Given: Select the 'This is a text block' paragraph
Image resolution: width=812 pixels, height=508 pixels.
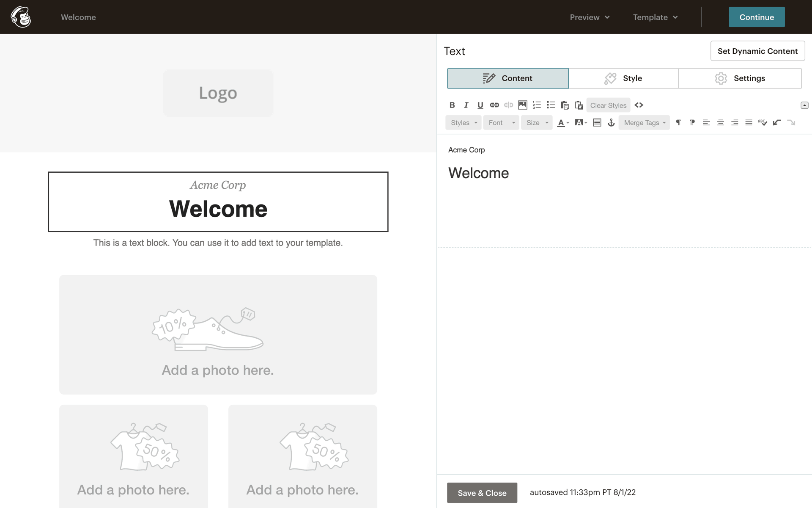Looking at the screenshot, I should click(218, 243).
